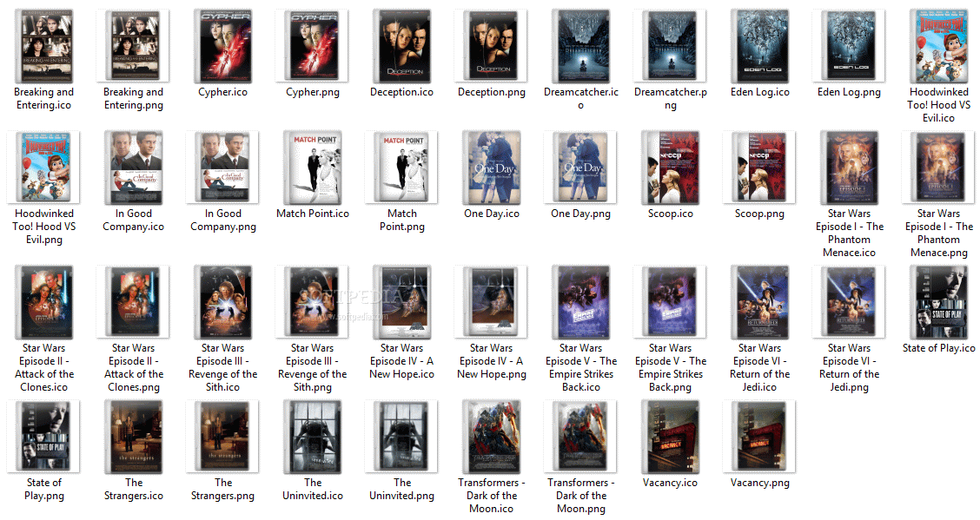Click the 'Eden Log.png' file name

click(849, 92)
